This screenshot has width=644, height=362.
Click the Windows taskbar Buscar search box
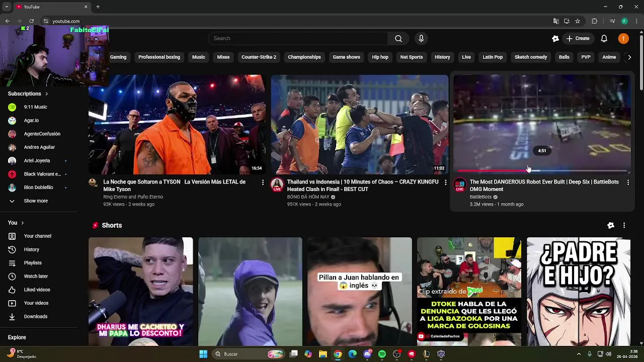click(249, 354)
